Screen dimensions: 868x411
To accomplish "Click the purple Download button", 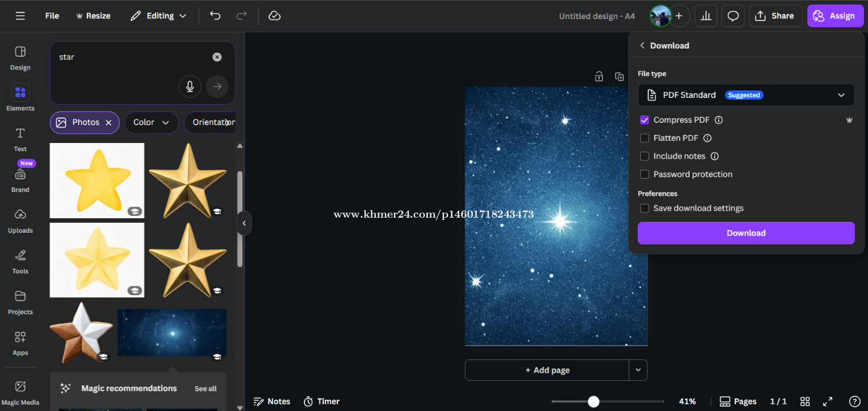I will tap(746, 233).
